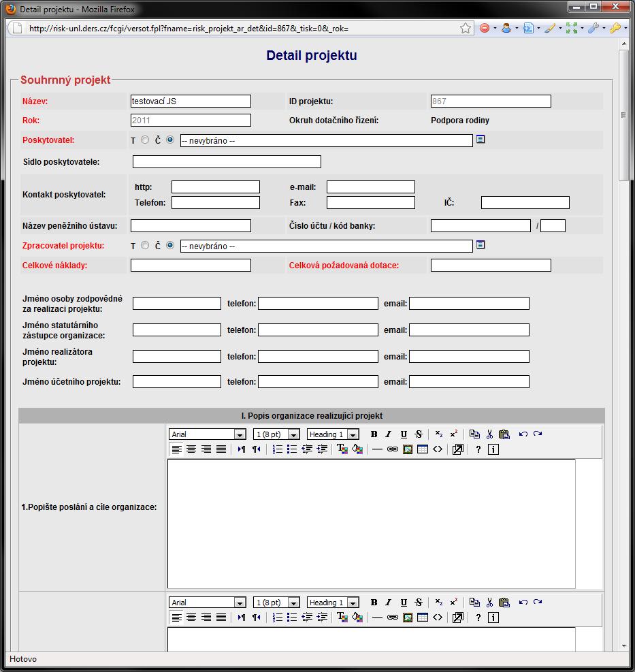Apply Strikethrough in the upper editor toolbar
635x672 pixels.
419,434
